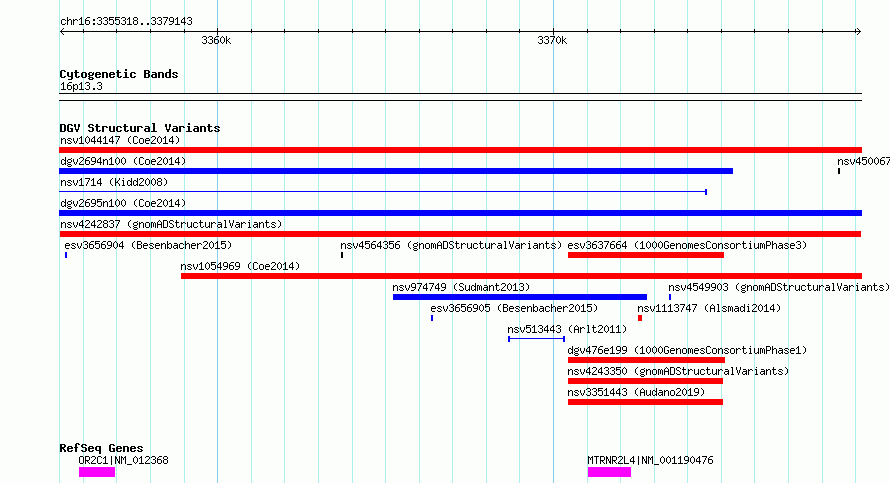Click the nsv1054969 (Coe2014) red variant bar
Viewport: 890px width, 483px height.
coord(521,276)
